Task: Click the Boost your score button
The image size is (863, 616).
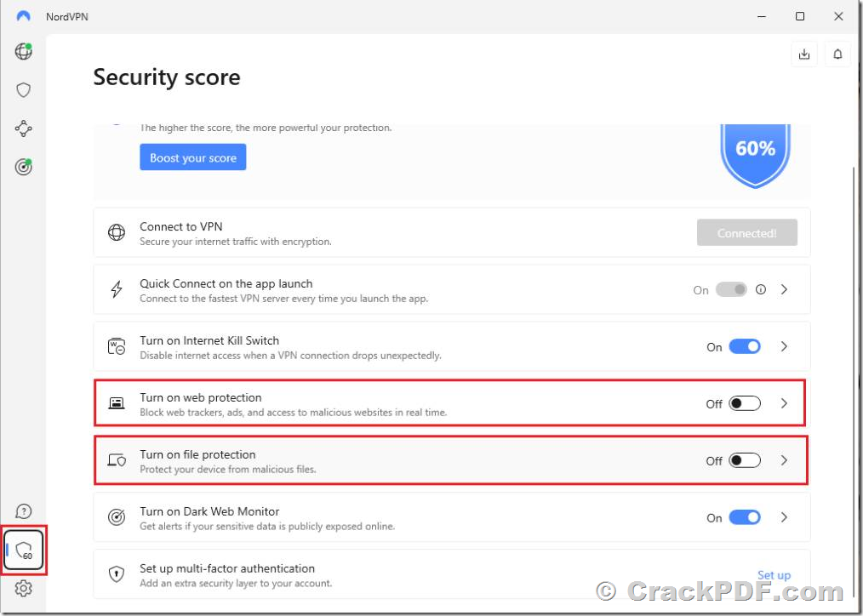Action: 192,157
